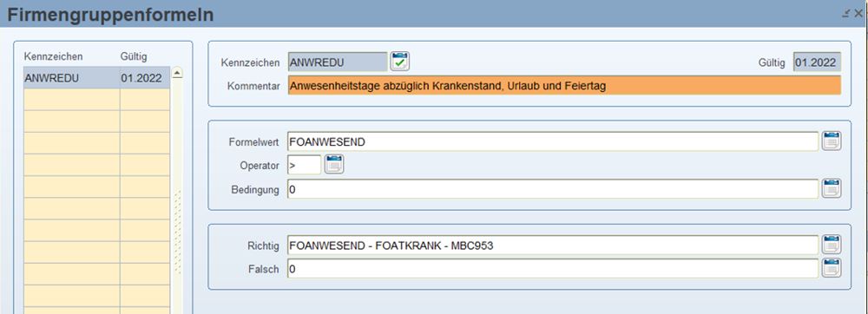
Task: Open the Formelwert selection list icon
Action: (832, 141)
